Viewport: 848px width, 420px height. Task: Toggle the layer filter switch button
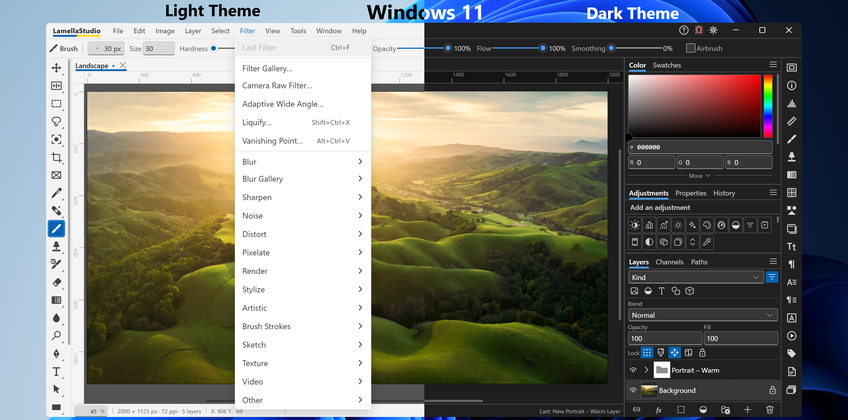click(772, 277)
